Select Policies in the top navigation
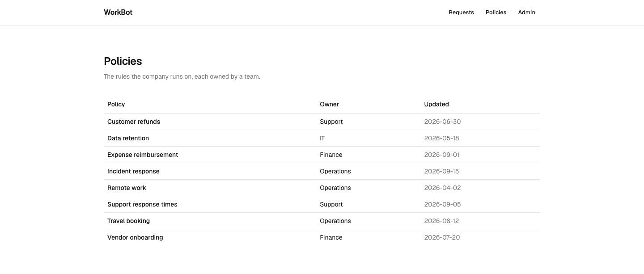This screenshot has width=644, height=274. point(496,13)
